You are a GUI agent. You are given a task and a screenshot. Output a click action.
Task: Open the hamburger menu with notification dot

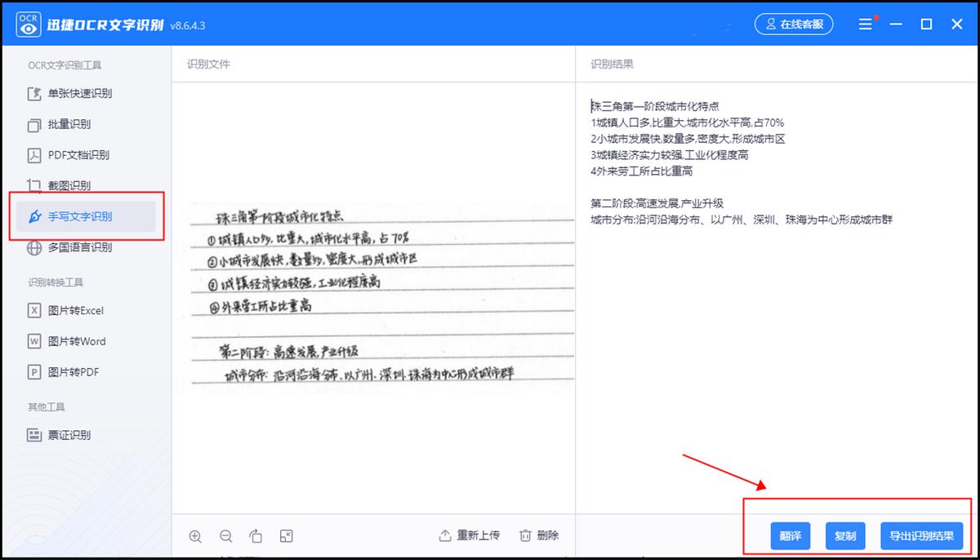(866, 24)
